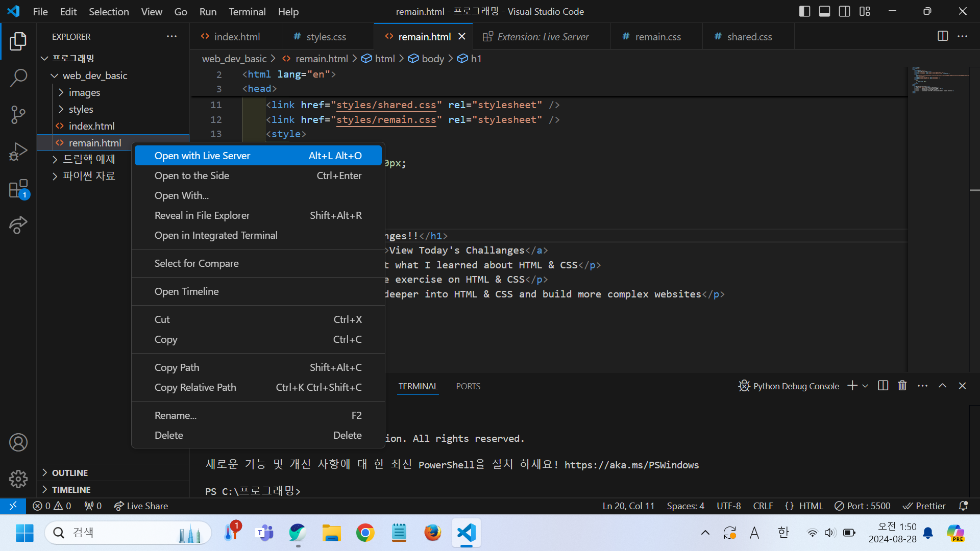The height and width of the screenshot is (551, 980).
Task: Click Port : 5500 in status bar
Action: tap(863, 506)
